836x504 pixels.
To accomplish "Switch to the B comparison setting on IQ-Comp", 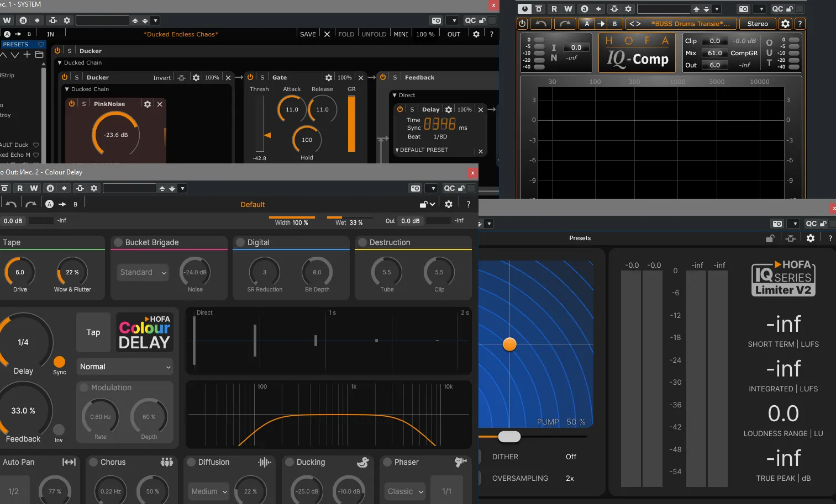I will (614, 23).
